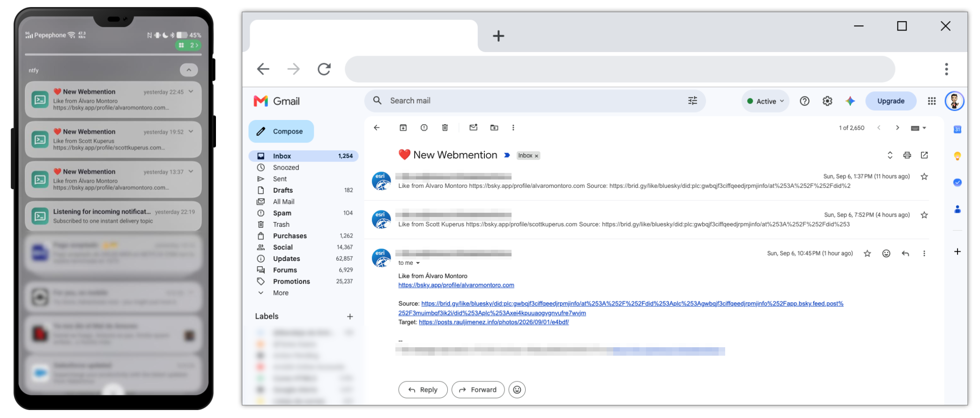This screenshot has width=980, height=418.
Task: Go back in browser history
Action: coord(263,69)
